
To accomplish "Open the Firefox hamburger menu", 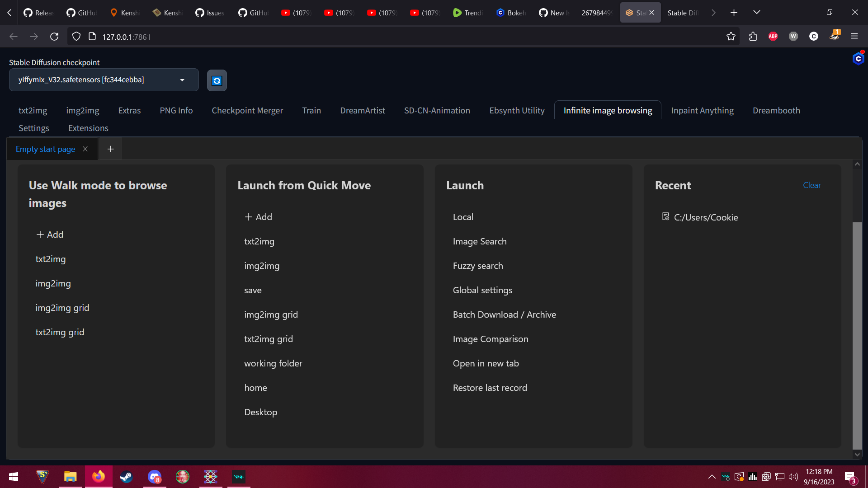I will coord(854,36).
